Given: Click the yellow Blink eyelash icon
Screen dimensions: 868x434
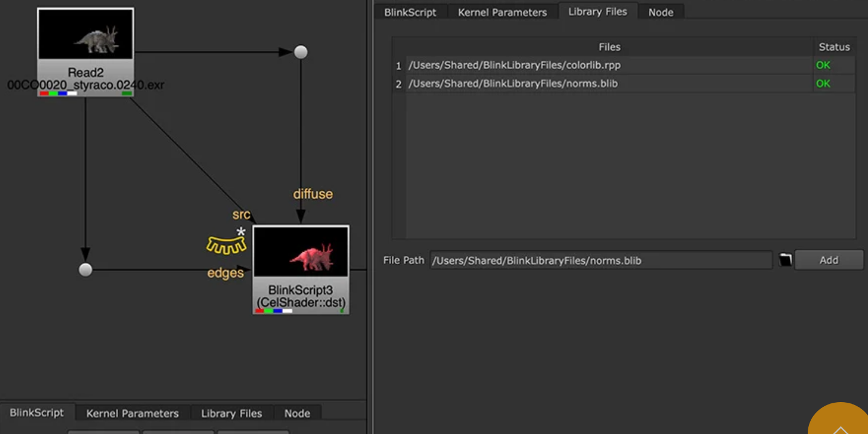Looking at the screenshot, I should pyautogui.click(x=226, y=244).
